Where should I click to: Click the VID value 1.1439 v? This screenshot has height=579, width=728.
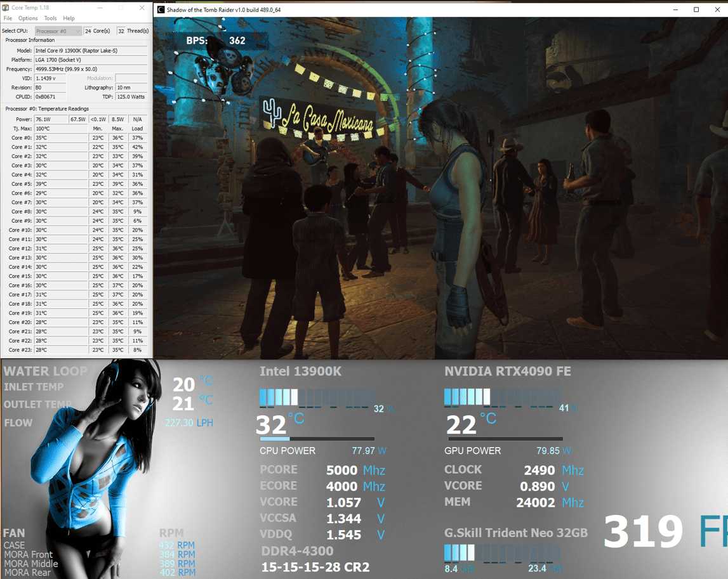tap(50, 79)
